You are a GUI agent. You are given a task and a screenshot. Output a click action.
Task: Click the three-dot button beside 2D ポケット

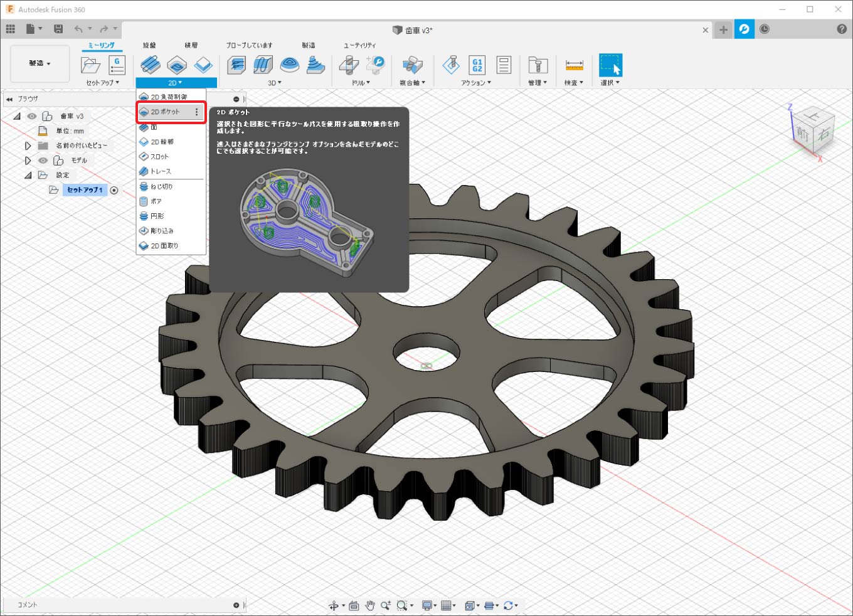pyautogui.click(x=196, y=112)
